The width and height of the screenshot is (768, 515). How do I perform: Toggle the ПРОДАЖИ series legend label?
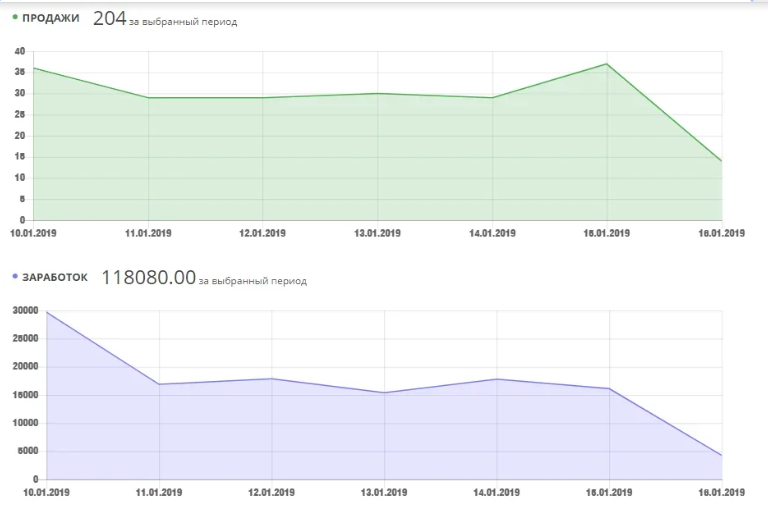click(51, 18)
